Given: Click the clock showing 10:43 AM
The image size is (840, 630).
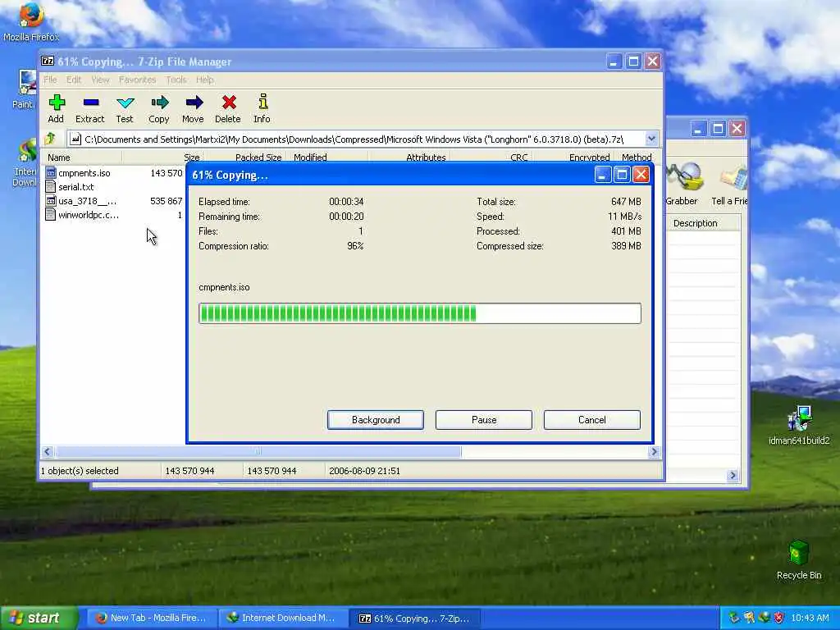Looking at the screenshot, I should click(x=810, y=619).
